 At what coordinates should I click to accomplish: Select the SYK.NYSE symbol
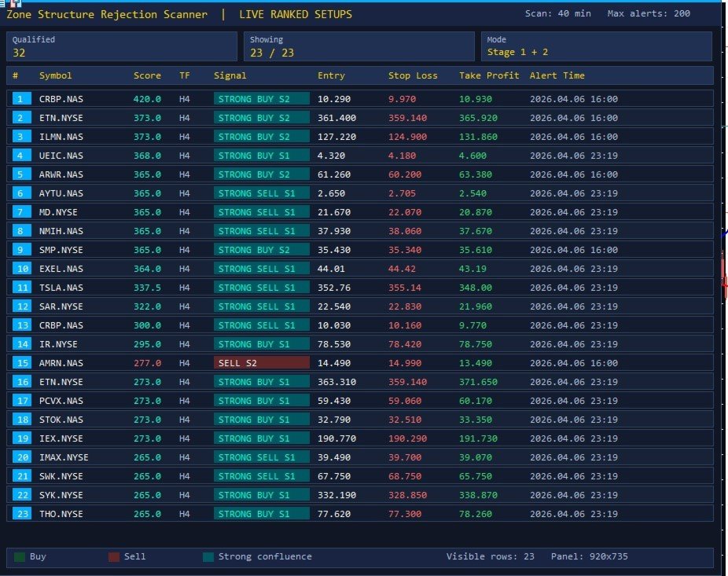click(x=61, y=495)
